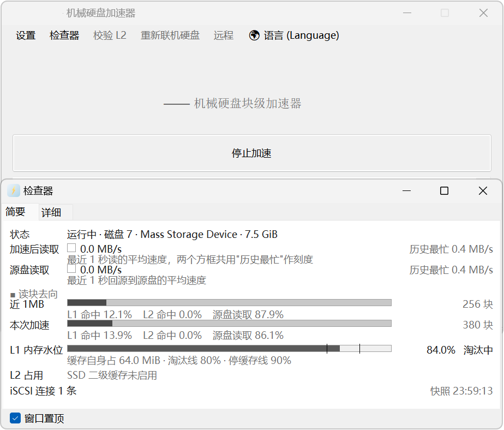
Task: Click the 84.0% water level value
Action: tap(441, 350)
